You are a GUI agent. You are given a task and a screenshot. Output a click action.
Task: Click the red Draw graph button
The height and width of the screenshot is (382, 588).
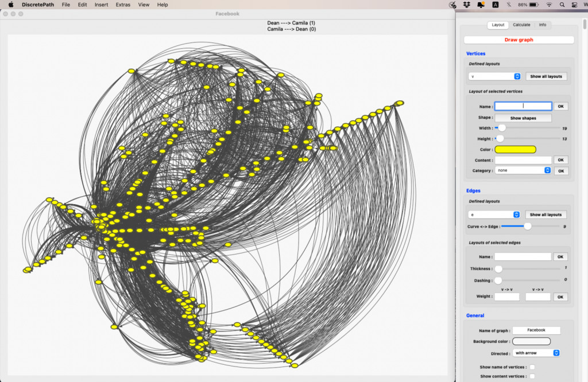[519, 40]
